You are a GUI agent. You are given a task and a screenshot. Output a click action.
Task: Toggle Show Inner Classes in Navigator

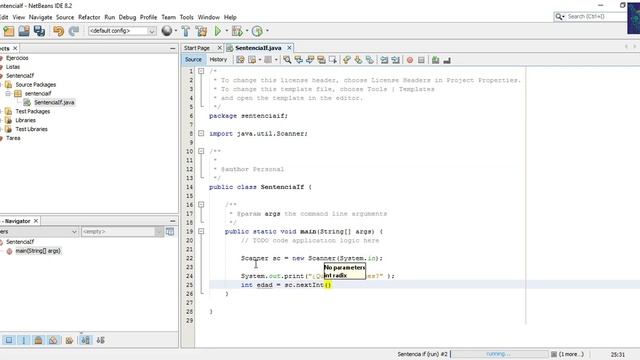click(x=69, y=340)
